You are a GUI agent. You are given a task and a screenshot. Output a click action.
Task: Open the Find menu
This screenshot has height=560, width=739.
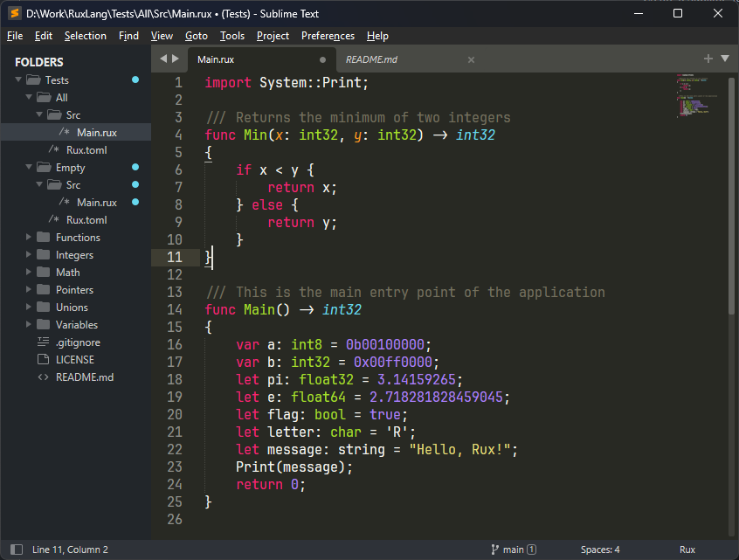pyautogui.click(x=128, y=36)
